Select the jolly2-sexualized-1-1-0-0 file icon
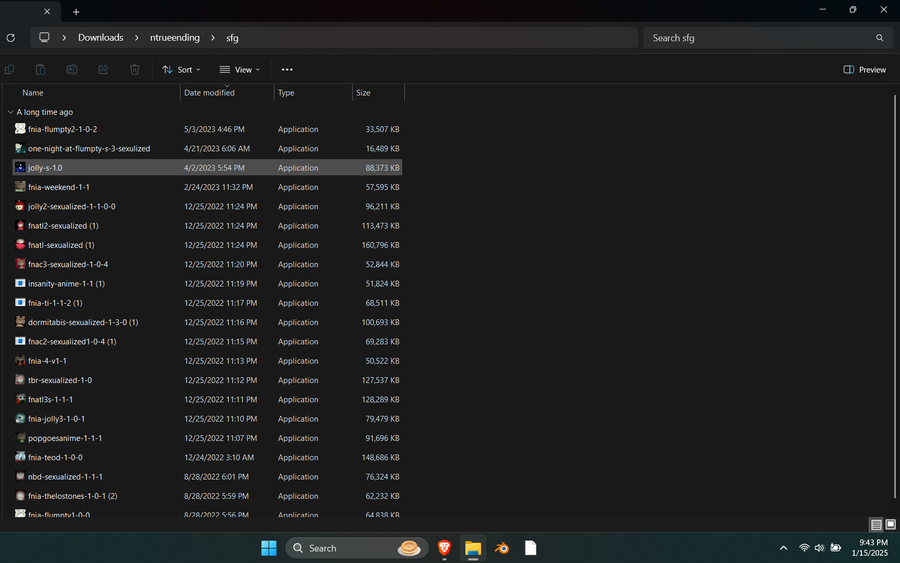 pyautogui.click(x=20, y=206)
